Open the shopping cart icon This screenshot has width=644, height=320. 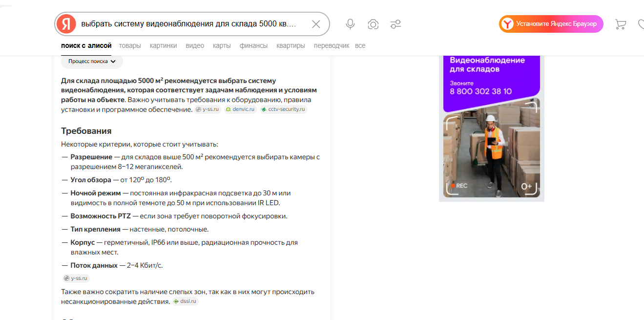[x=620, y=23]
